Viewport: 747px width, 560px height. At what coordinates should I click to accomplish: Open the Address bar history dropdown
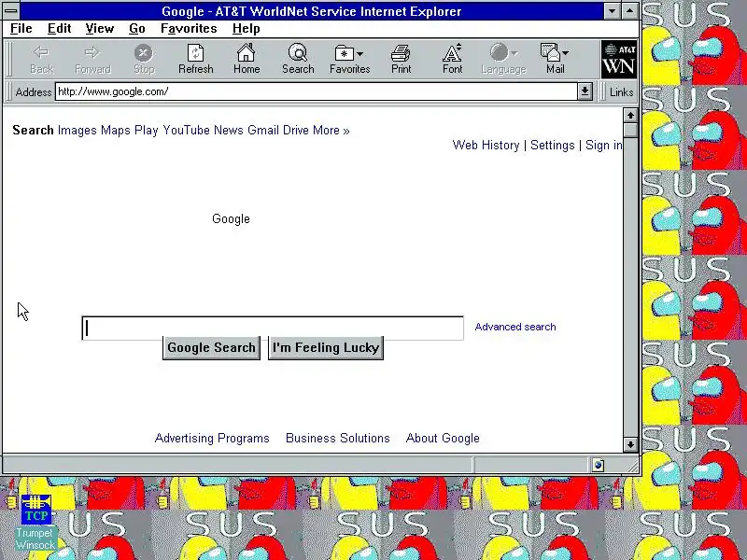click(x=585, y=91)
